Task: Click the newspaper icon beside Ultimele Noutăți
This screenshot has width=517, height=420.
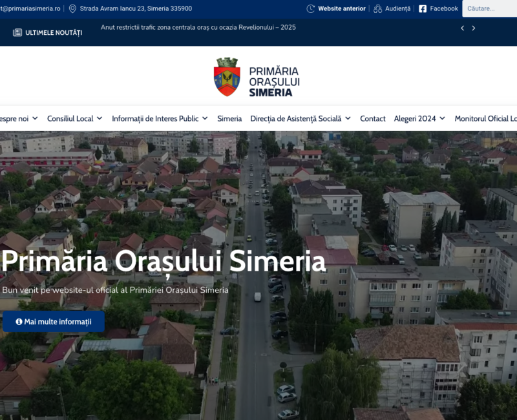Action: point(17,32)
